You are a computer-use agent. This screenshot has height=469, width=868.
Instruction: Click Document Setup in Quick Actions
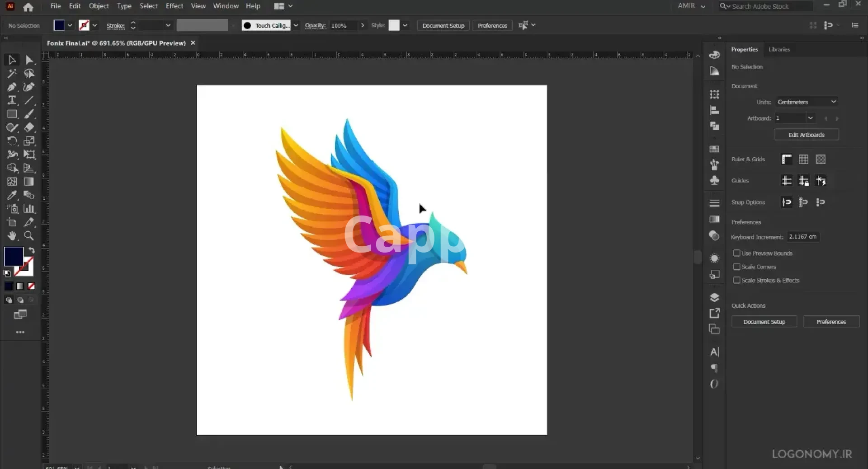click(764, 322)
